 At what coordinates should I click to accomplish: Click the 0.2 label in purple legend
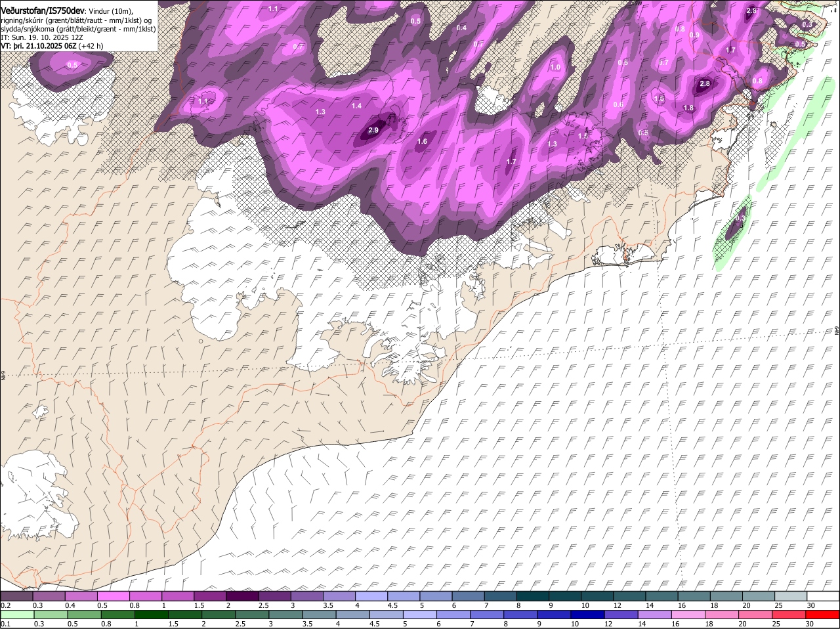pyautogui.click(x=5, y=605)
